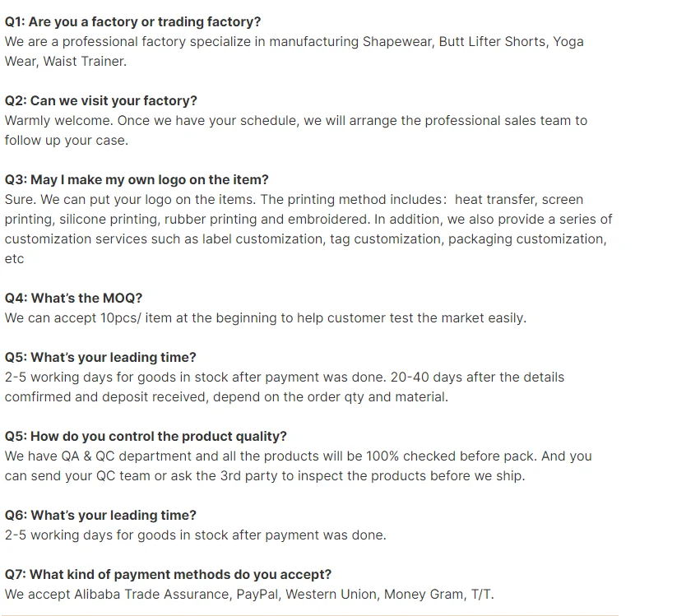
Task: Click the 'Q4: What's the MOQ?' heading
Action: point(73,298)
